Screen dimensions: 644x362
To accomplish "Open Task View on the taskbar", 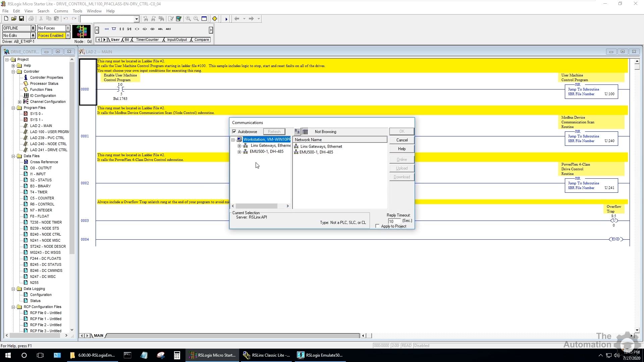I will [x=40, y=355].
